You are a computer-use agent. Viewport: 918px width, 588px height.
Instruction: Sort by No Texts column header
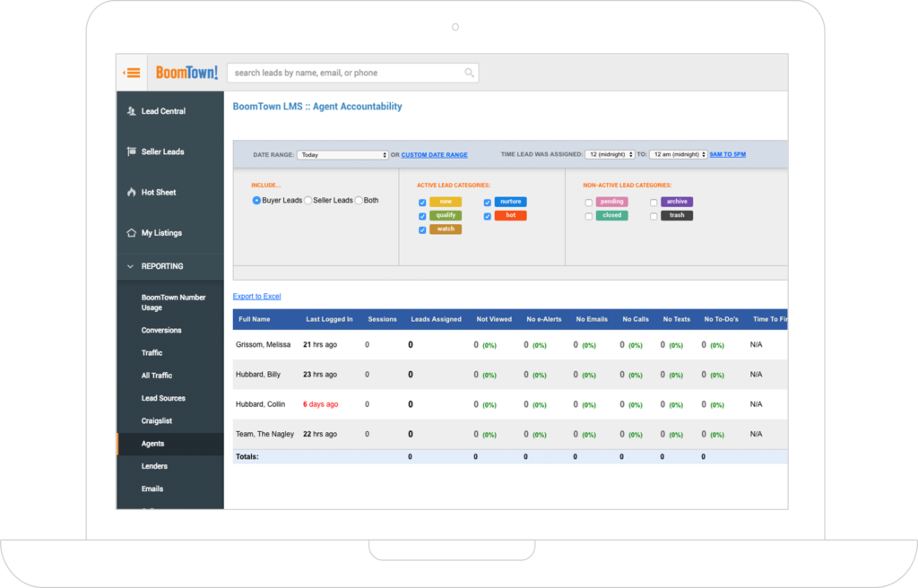[677, 319]
